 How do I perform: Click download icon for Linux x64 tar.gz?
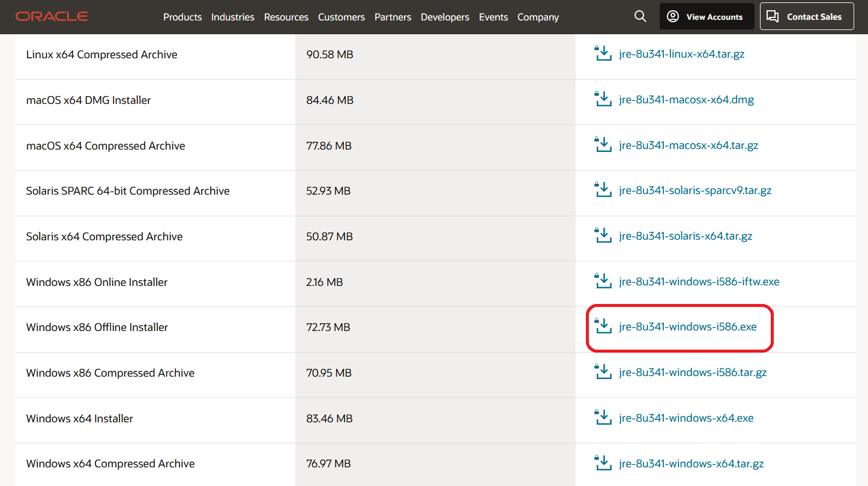coord(602,53)
